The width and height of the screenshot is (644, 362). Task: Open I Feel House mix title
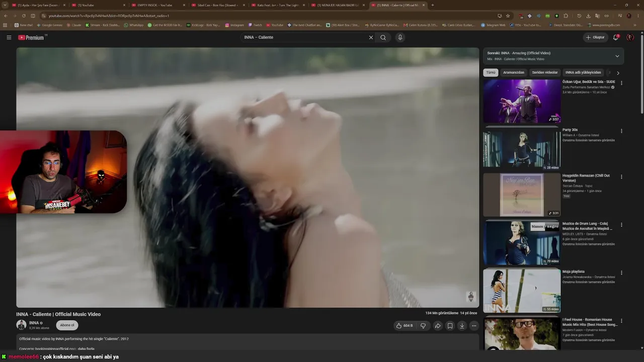pyautogui.click(x=590, y=322)
